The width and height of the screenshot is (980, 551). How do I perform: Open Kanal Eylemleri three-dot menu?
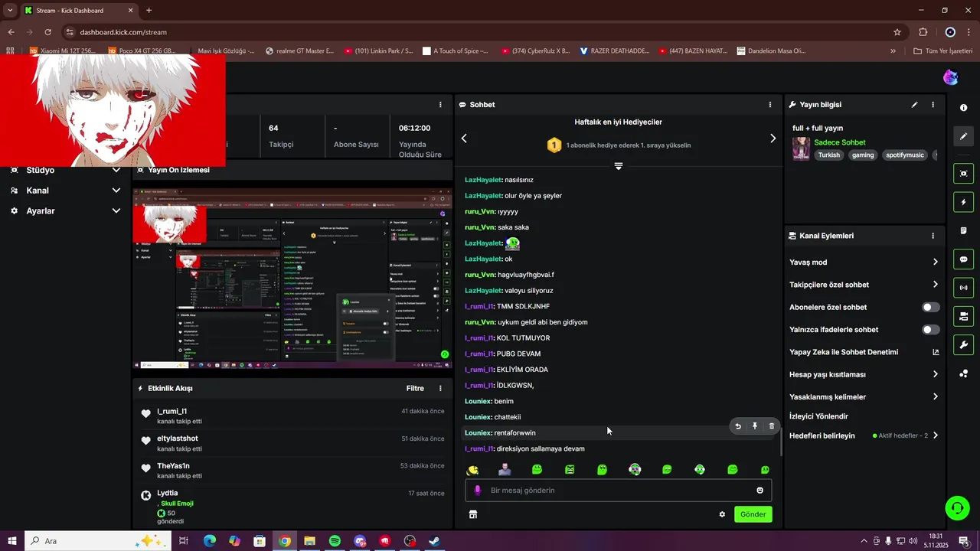[933, 236]
